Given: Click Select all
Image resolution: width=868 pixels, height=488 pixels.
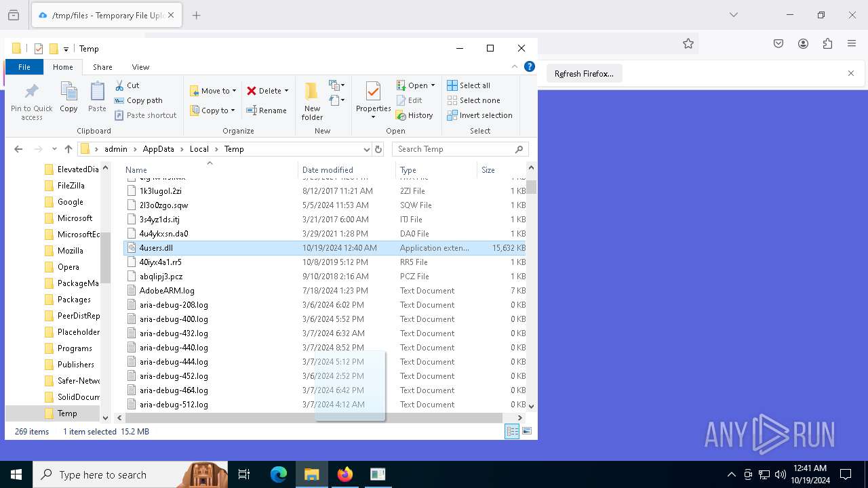Looking at the screenshot, I should (x=469, y=85).
